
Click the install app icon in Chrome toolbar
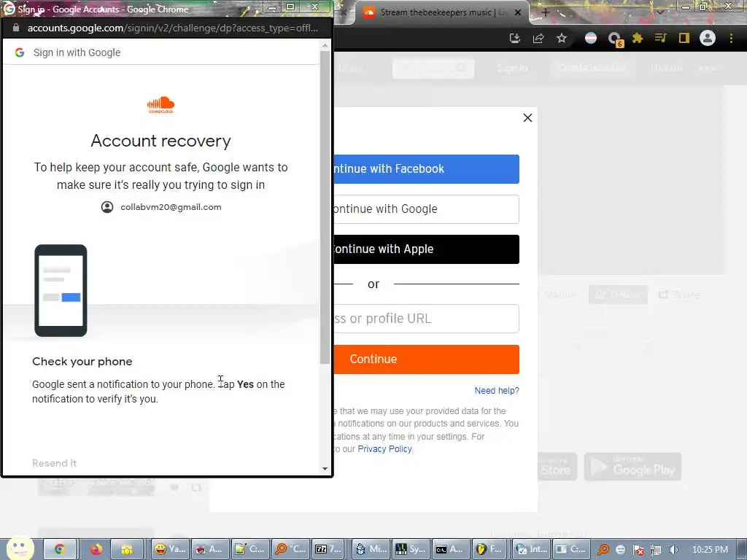[514, 38]
